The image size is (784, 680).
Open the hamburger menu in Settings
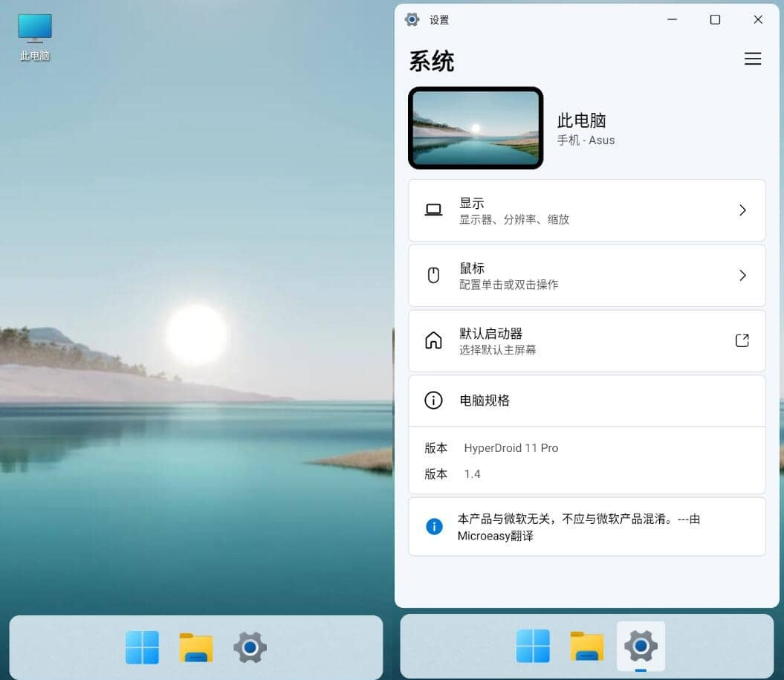tap(752, 59)
